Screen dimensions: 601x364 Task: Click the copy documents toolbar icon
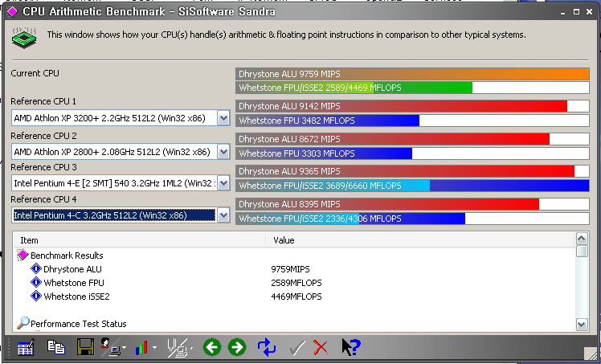pyautogui.click(x=56, y=347)
